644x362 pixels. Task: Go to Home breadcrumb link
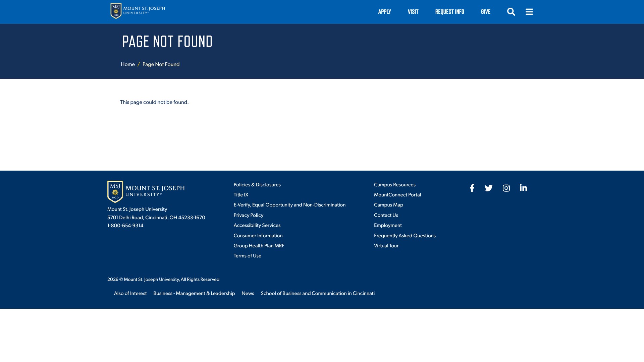coord(127,64)
